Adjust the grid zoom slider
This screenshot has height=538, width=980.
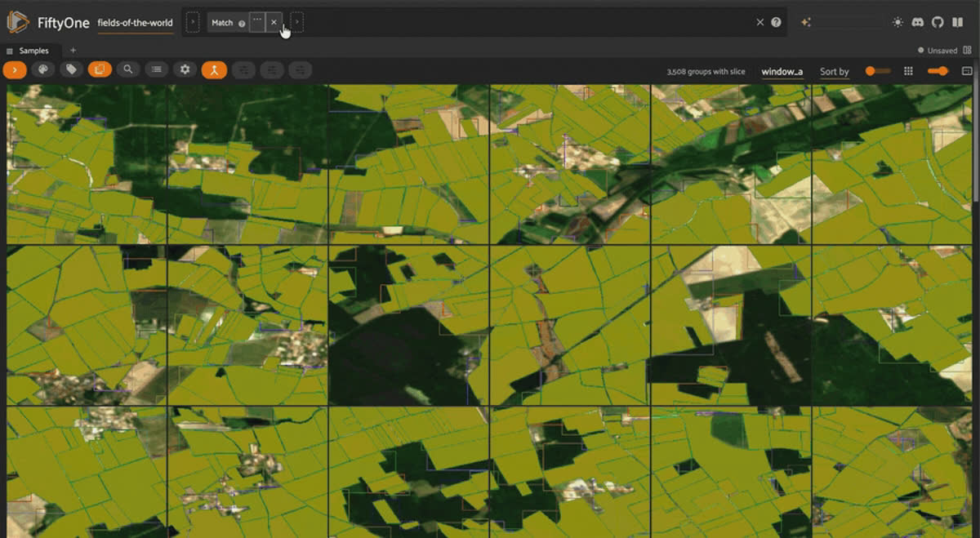[938, 71]
